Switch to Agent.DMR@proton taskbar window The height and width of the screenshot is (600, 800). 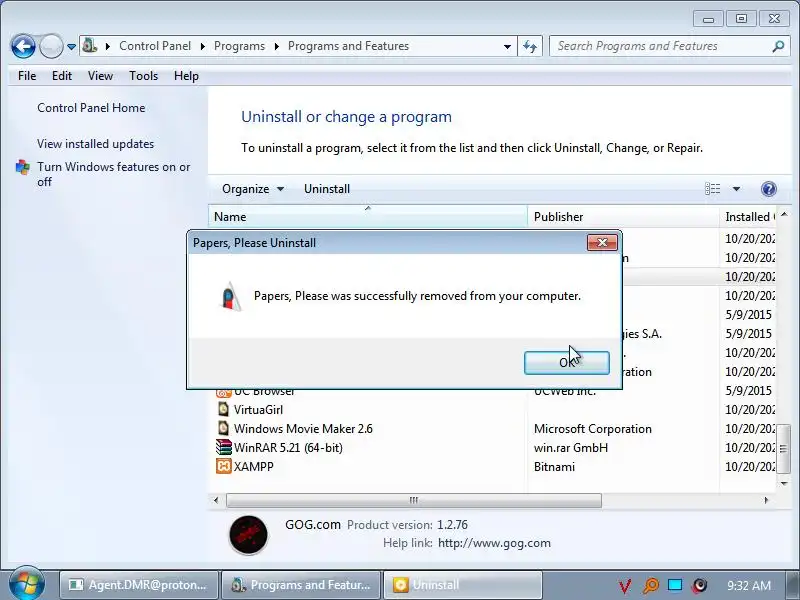139,585
